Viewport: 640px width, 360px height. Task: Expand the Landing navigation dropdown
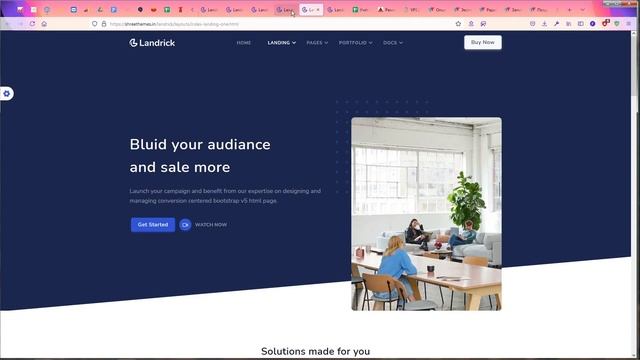[x=282, y=42]
